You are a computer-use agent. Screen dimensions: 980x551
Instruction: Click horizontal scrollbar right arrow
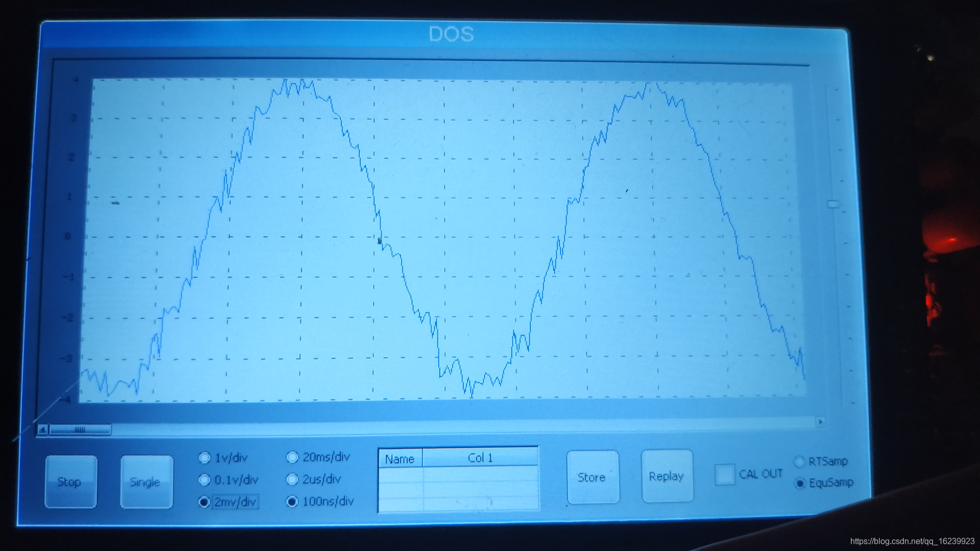click(820, 422)
